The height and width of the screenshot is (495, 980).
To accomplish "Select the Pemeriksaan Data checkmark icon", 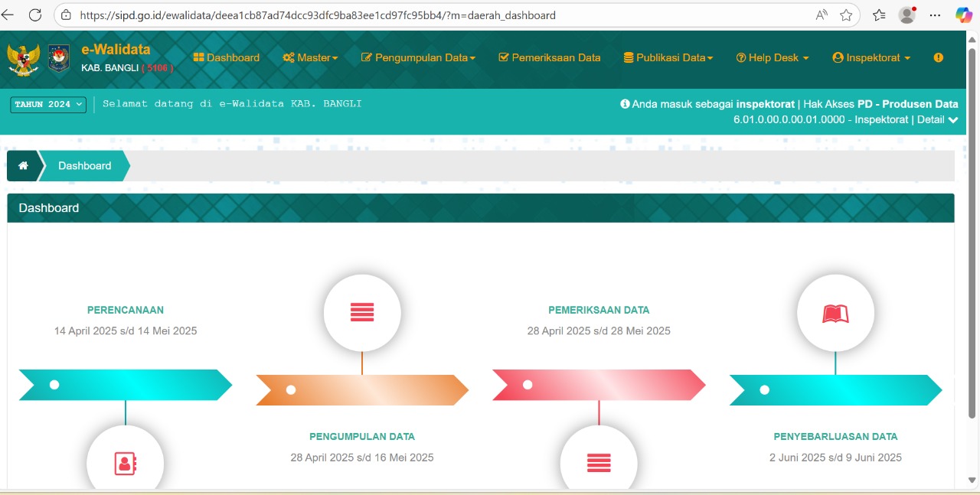I will click(504, 57).
